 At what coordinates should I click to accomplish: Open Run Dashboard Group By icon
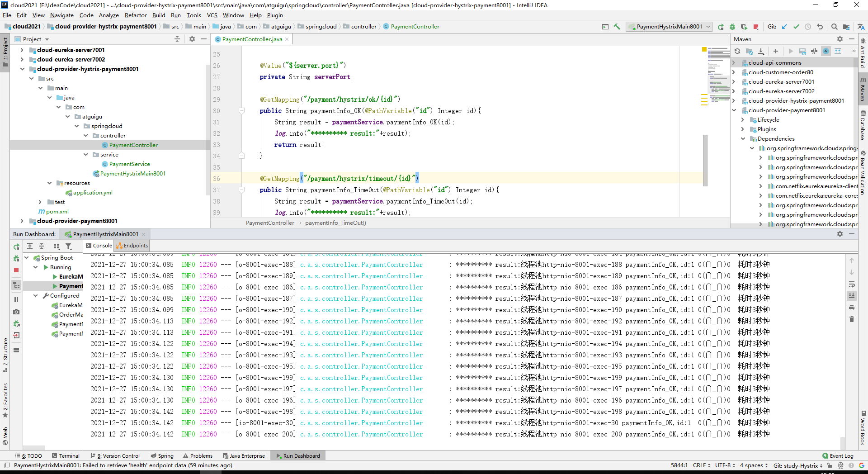point(57,246)
